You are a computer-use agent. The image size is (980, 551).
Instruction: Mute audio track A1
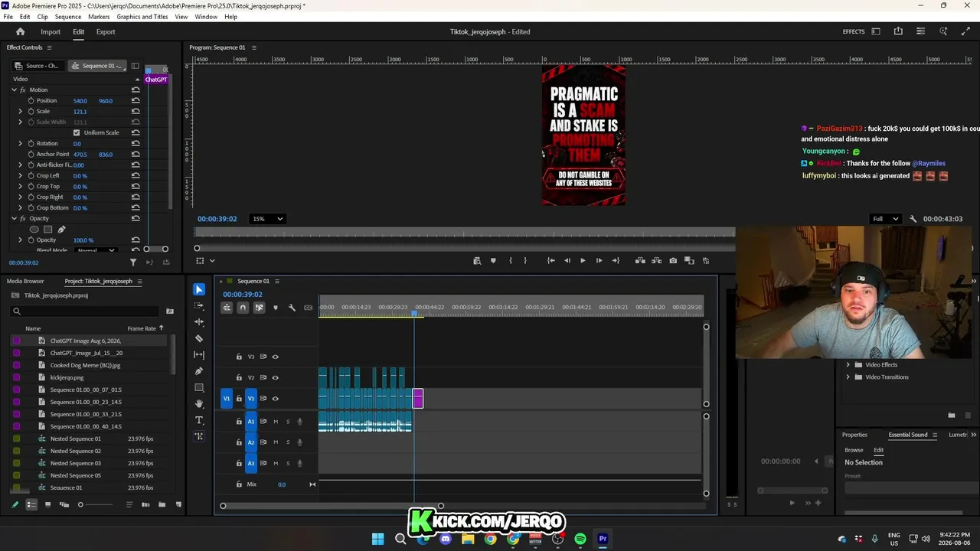[x=276, y=422]
